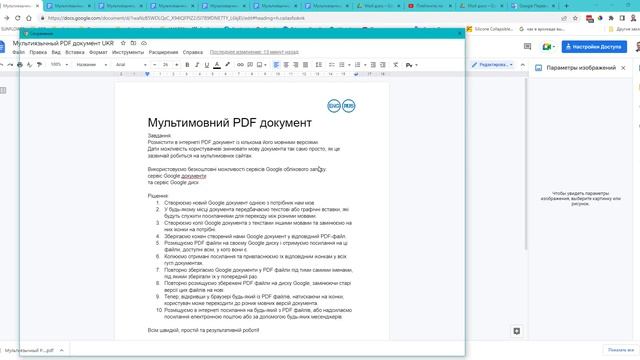Center align the text

coord(286,64)
